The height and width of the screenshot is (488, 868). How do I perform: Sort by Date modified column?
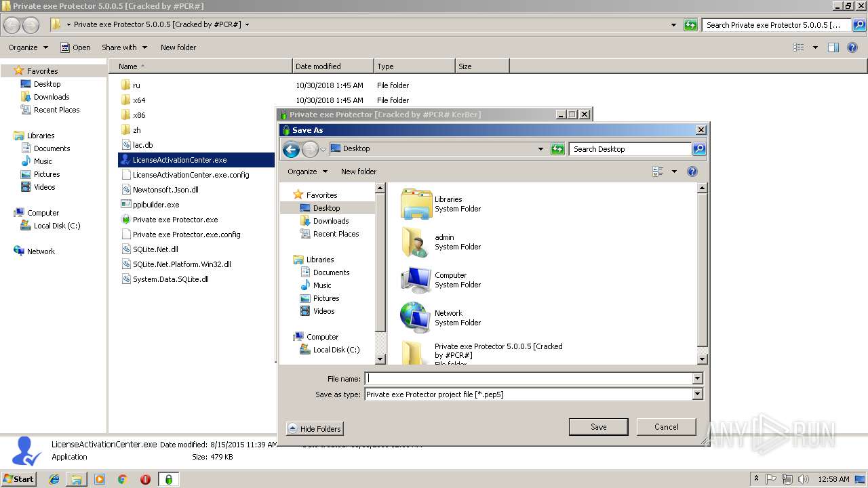click(333, 66)
